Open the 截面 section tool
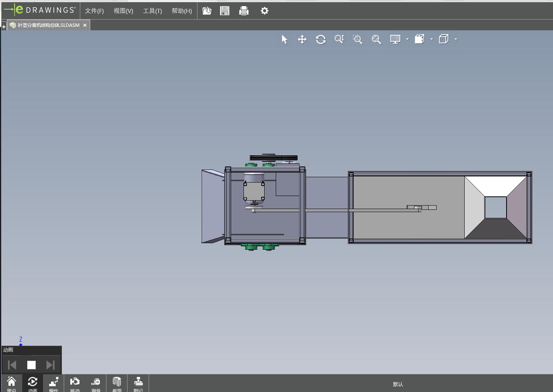Image resolution: width=553 pixels, height=392 pixels. pyautogui.click(x=117, y=383)
